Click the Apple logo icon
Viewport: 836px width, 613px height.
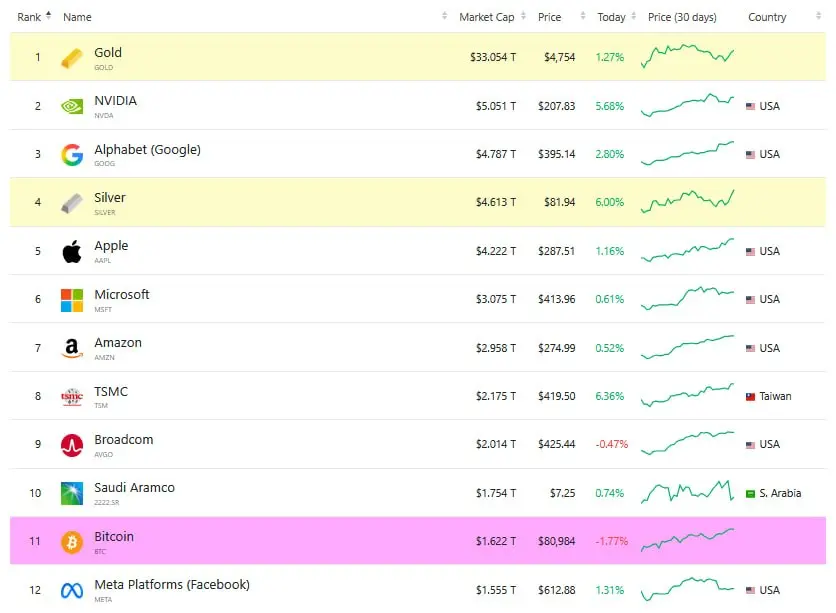[x=72, y=251]
